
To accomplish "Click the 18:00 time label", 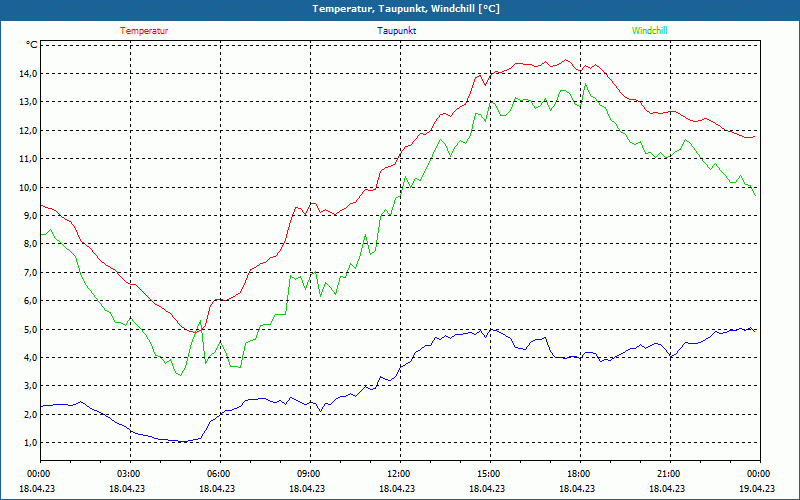I will click(580, 474).
